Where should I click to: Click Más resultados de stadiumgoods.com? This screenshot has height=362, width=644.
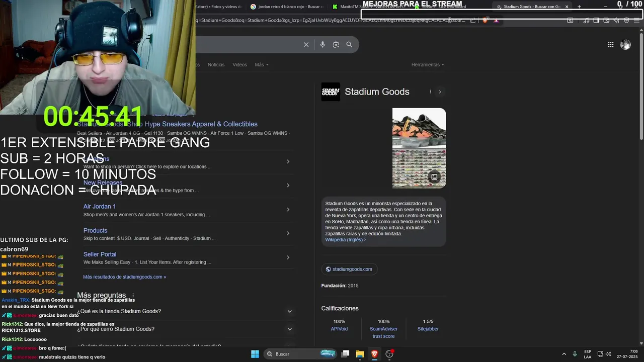tap(124, 277)
